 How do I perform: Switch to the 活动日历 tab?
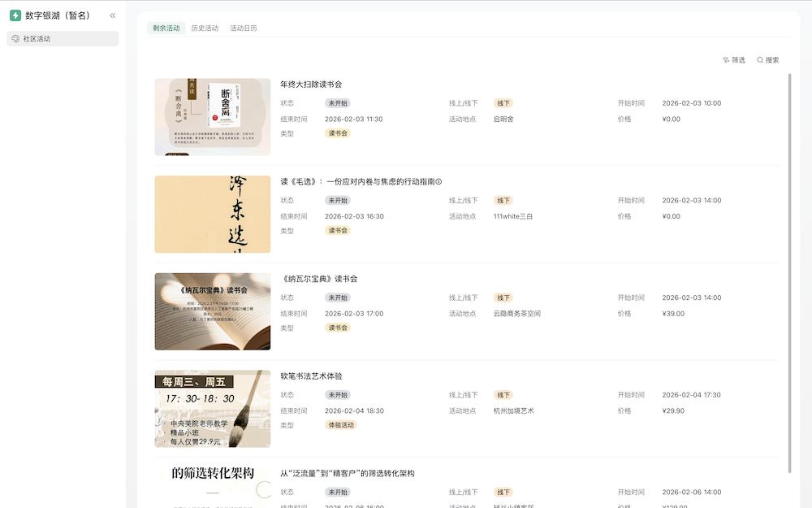click(x=244, y=28)
